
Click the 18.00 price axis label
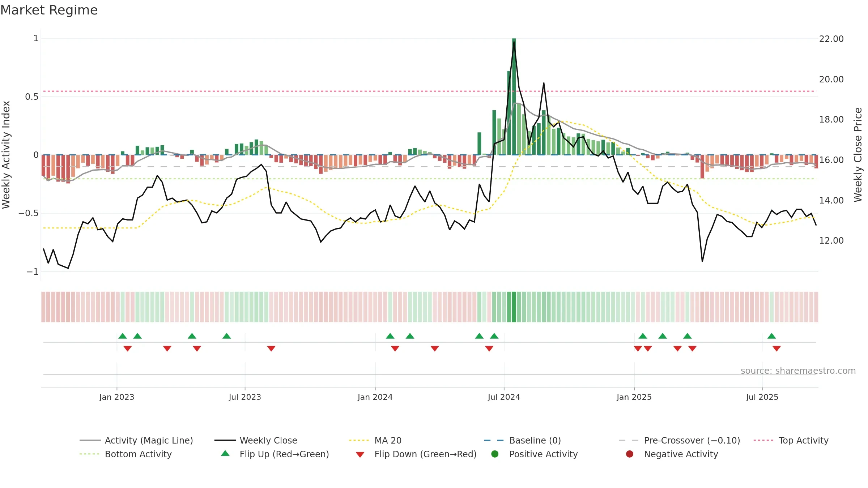click(x=831, y=120)
